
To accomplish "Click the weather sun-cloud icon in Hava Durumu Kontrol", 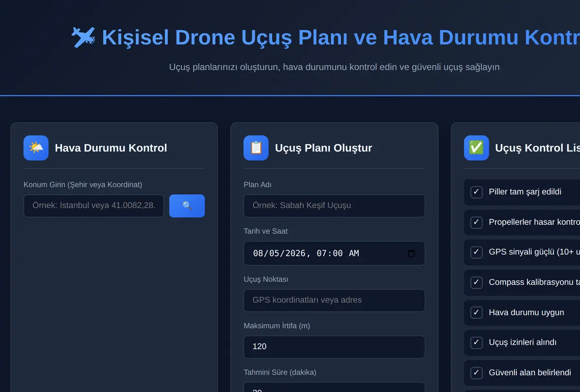I will click(36, 148).
